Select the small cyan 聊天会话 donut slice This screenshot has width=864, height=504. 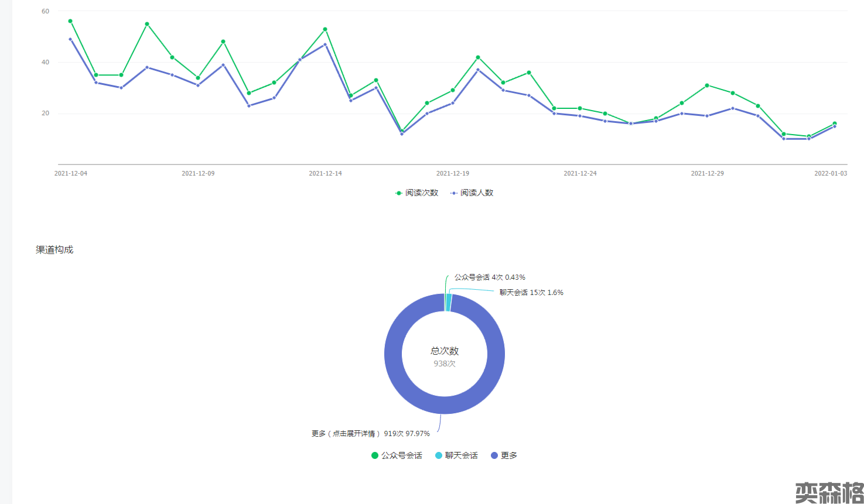pos(449,302)
